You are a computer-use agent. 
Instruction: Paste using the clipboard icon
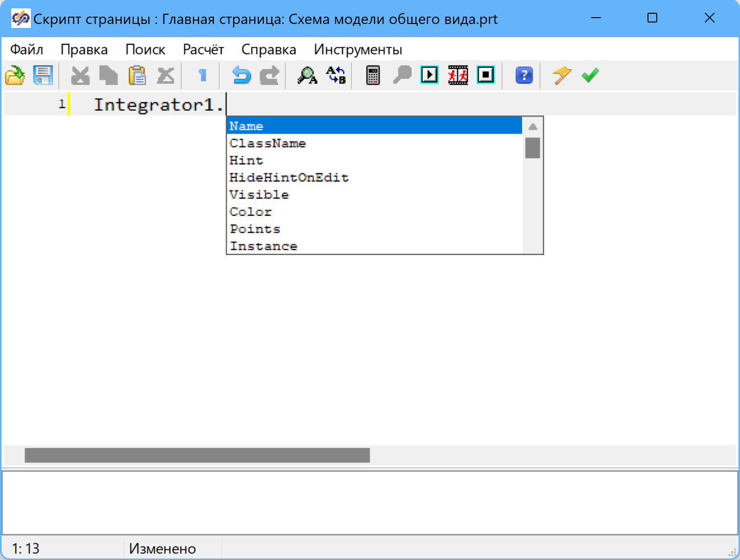click(x=137, y=75)
